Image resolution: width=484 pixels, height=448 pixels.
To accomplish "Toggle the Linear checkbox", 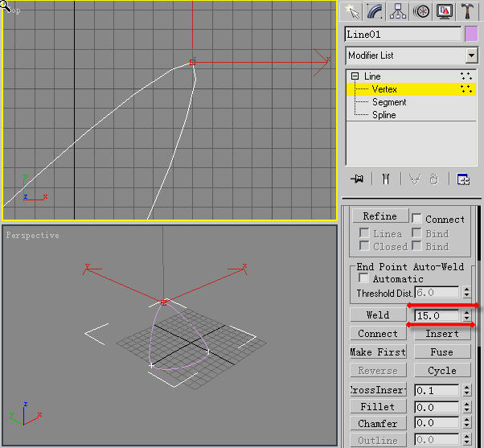I will [364, 232].
